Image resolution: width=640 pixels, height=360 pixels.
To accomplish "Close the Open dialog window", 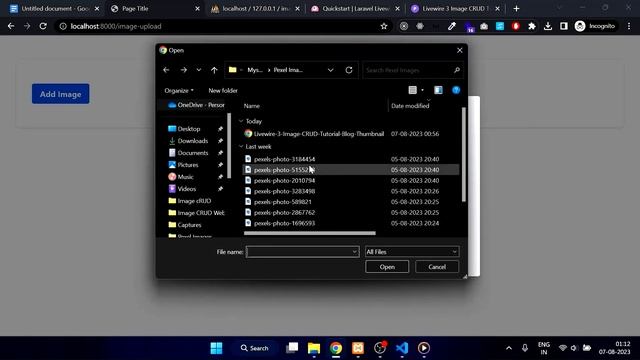I will pyautogui.click(x=460, y=50).
